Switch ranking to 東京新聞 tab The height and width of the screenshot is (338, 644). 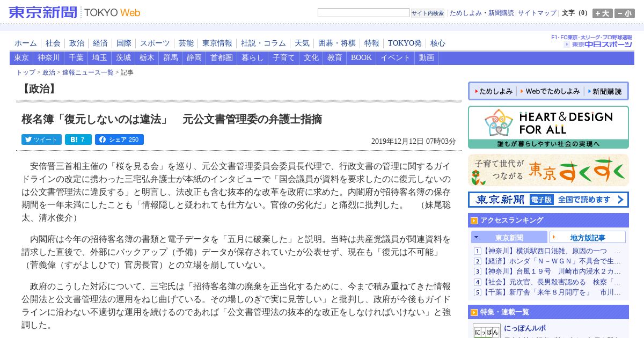(x=509, y=237)
